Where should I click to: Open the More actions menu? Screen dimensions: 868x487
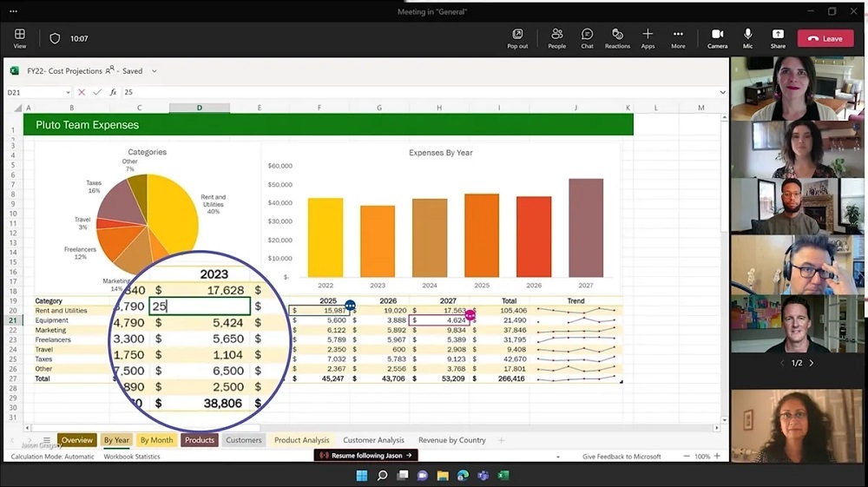tap(678, 37)
